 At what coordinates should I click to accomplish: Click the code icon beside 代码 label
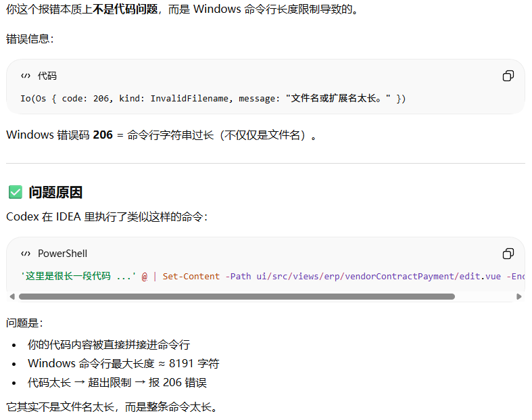coord(26,76)
